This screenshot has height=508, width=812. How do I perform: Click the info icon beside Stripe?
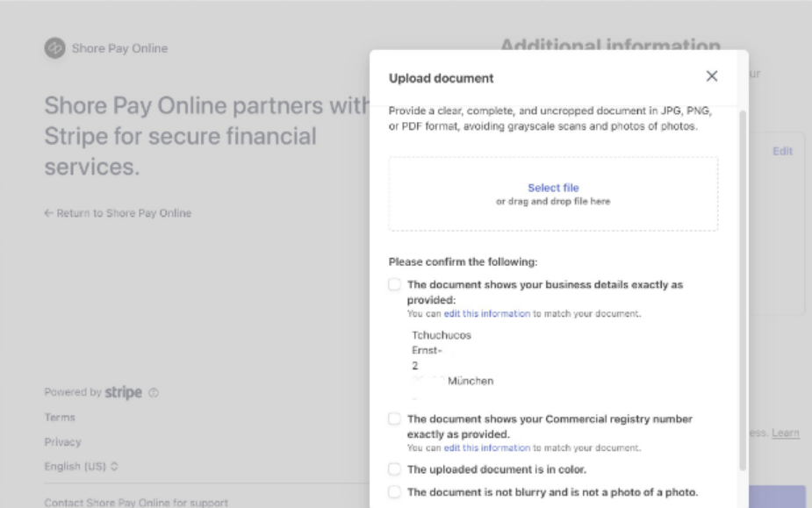(x=153, y=393)
